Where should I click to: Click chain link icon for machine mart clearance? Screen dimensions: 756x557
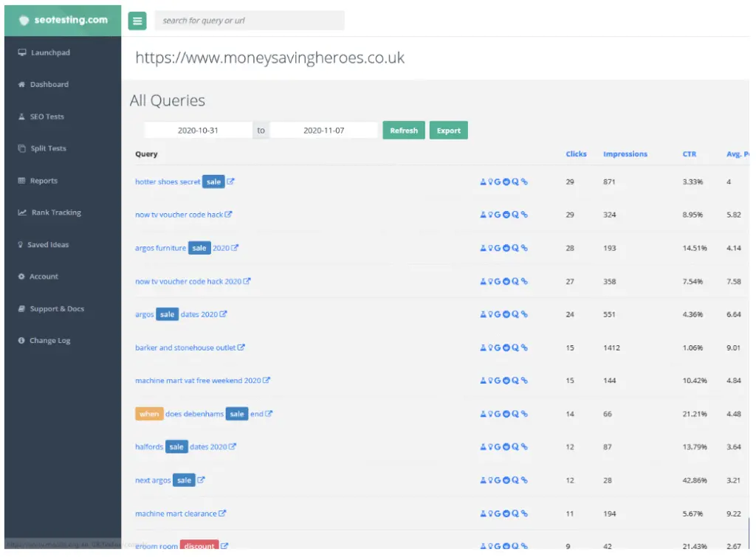tap(525, 513)
